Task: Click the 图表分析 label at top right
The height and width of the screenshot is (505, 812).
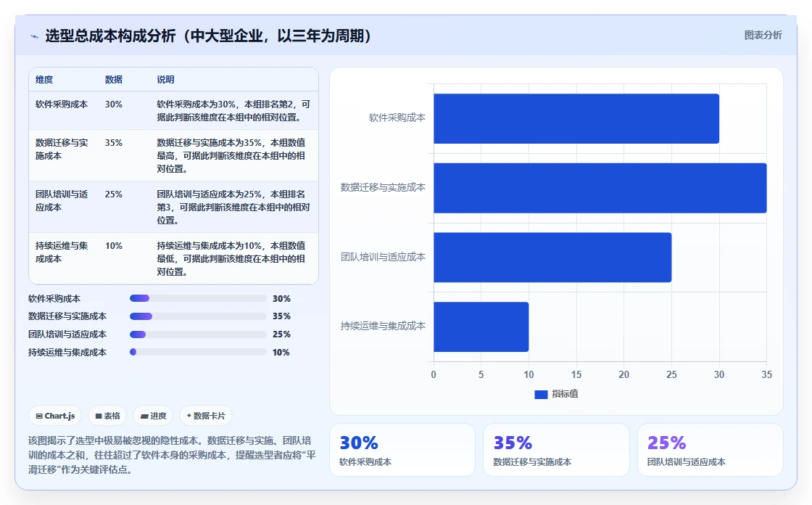Action: coord(763,36)
